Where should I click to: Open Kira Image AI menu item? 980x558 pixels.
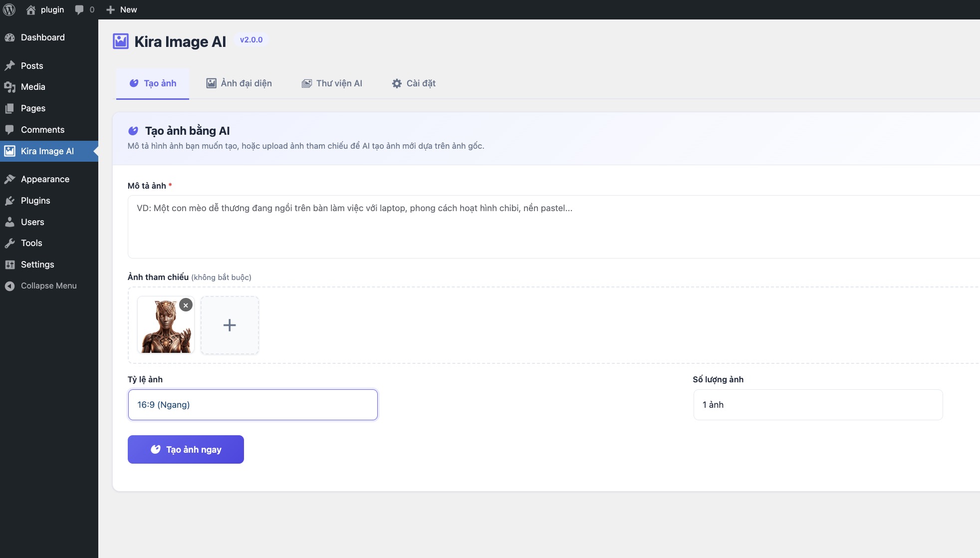click(49, 151)
